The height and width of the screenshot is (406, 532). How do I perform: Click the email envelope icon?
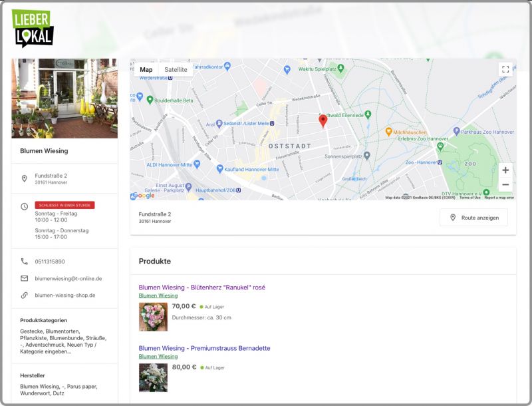coord(24,278)
